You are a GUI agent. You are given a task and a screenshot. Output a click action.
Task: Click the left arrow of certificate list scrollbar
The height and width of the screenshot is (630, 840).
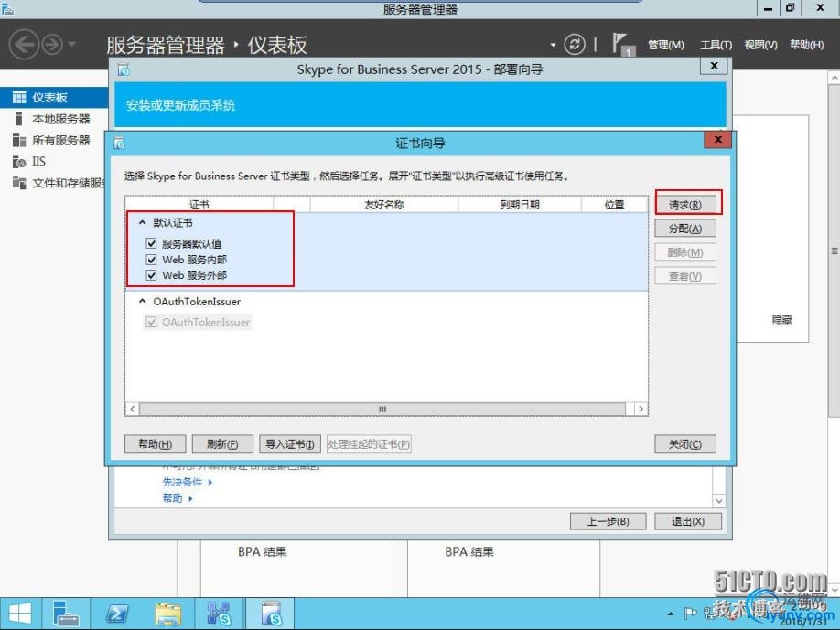tap(133, 409)
